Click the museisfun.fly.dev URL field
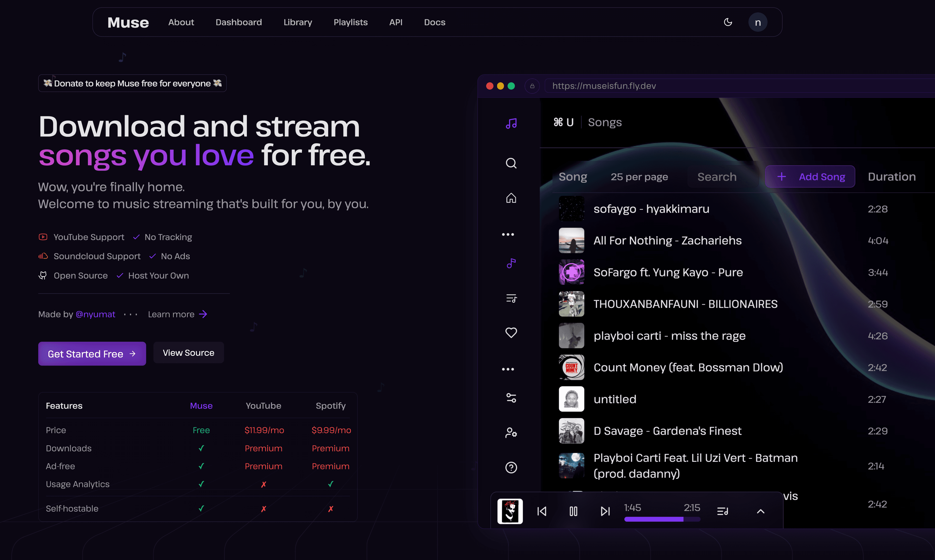935x560 pixels. click(x=739, y=86)
